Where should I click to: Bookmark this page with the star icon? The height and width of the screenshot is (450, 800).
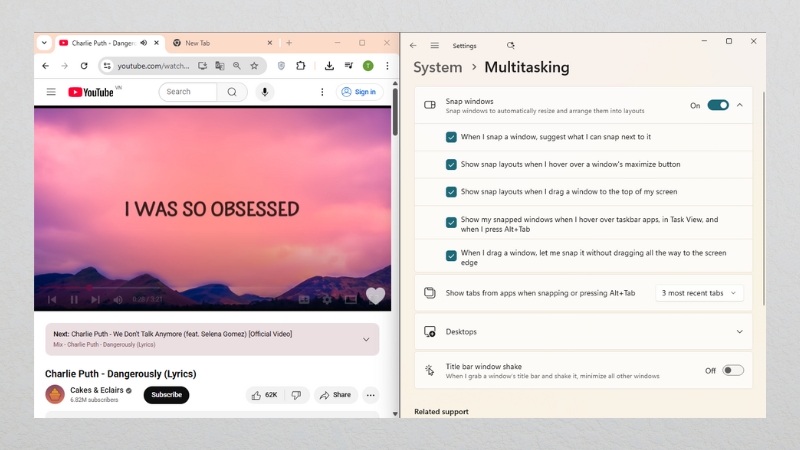[254, 66]
